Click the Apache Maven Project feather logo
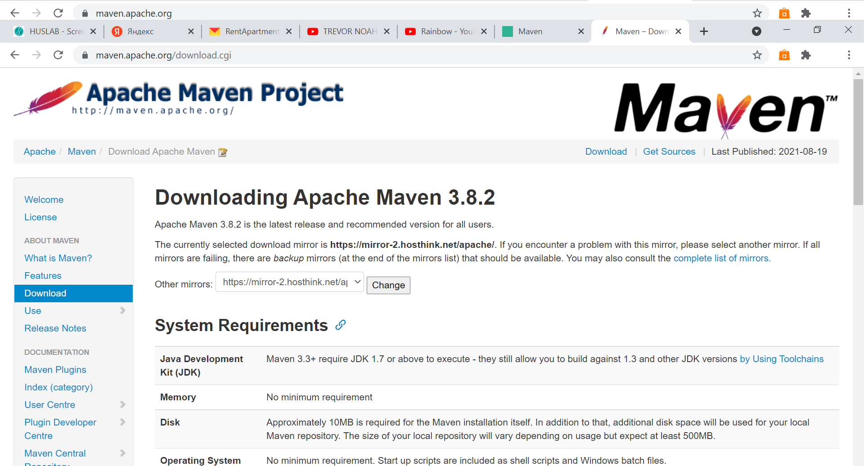 pos(178,99)
